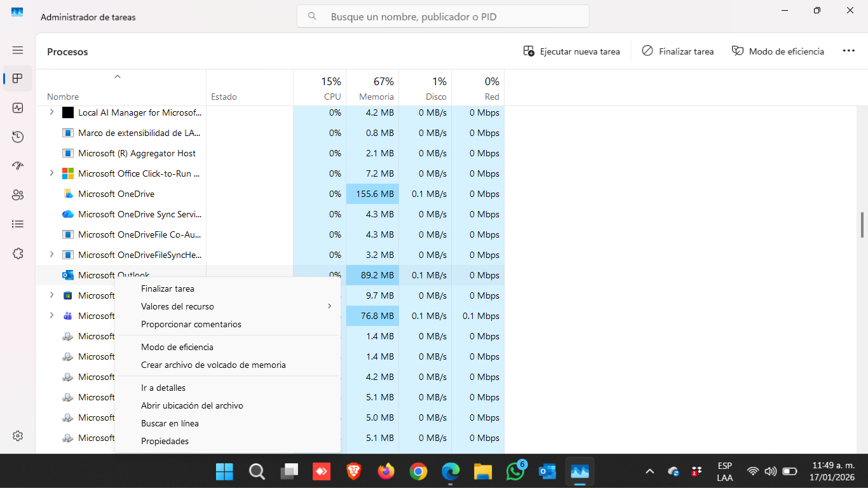Select the Processes sidebar icon
868x488 pixels.
18,79
